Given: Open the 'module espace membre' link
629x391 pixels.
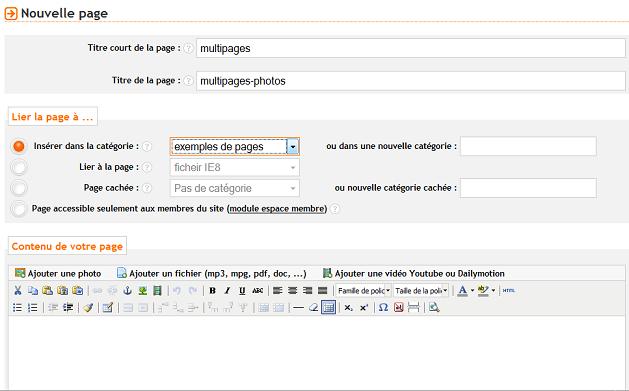Looking at the screenshot, I should (x=277, y=209).
